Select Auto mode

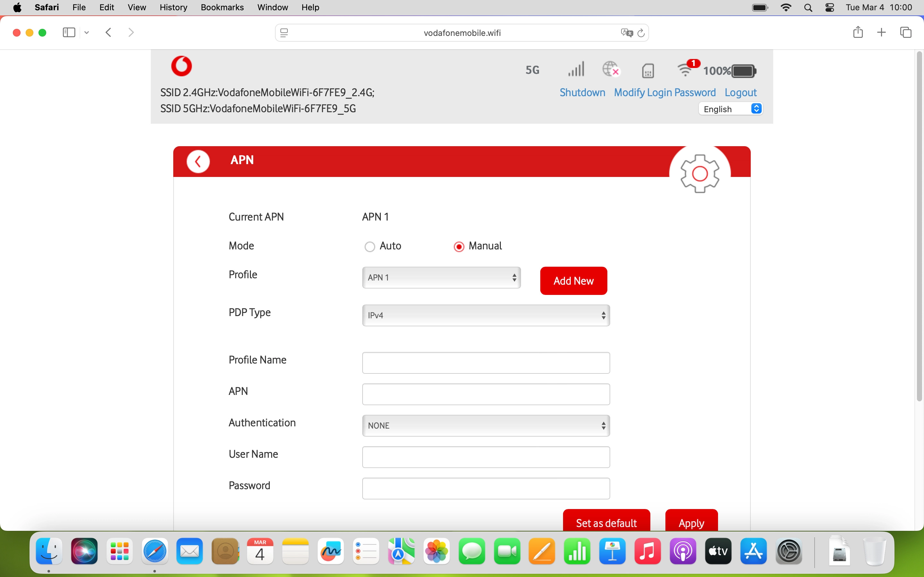(370, 247)
